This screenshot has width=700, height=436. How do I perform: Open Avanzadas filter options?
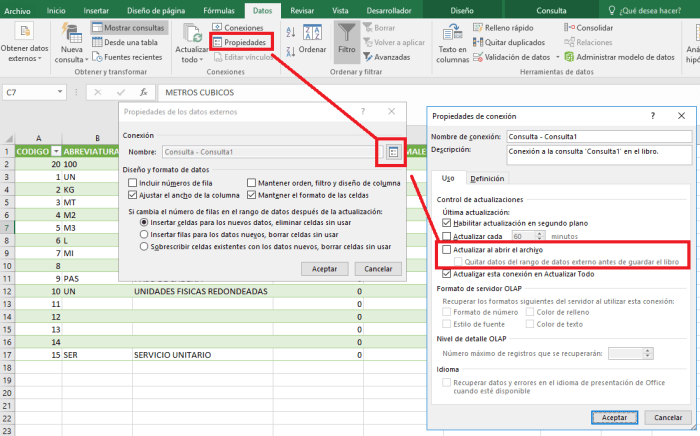[387, 57]
